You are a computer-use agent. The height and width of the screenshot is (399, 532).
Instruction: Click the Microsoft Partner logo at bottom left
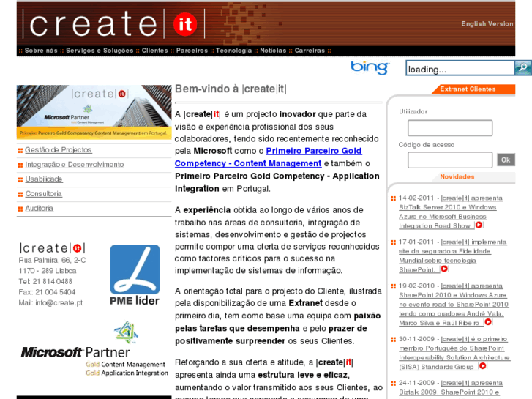pos(94,349)
